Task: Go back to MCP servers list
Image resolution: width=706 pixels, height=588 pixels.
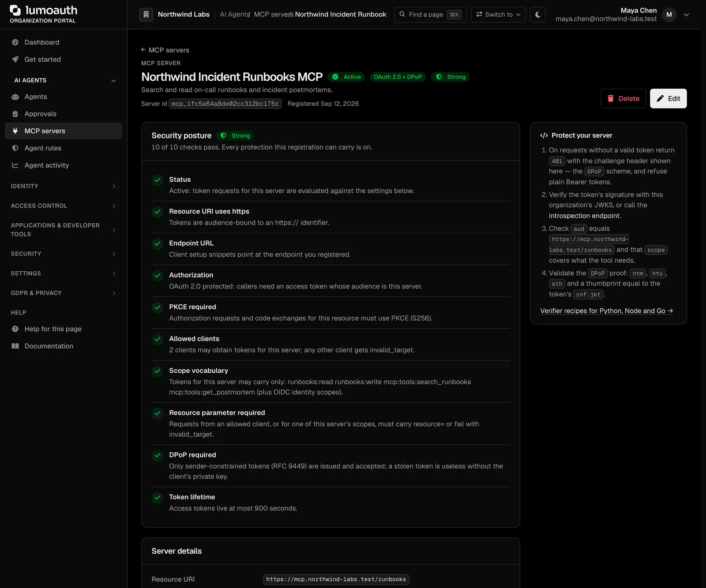Action: pyautogui.click(x=165, y=50)
